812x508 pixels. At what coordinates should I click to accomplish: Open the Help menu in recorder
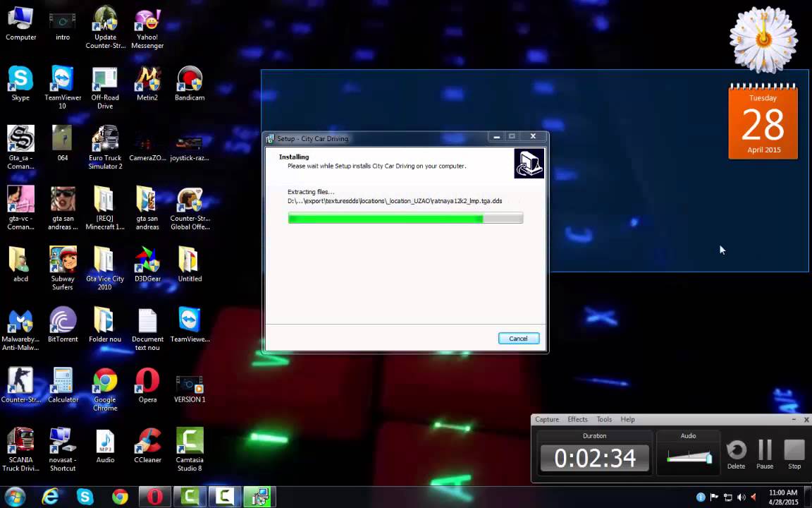point(627,419)
